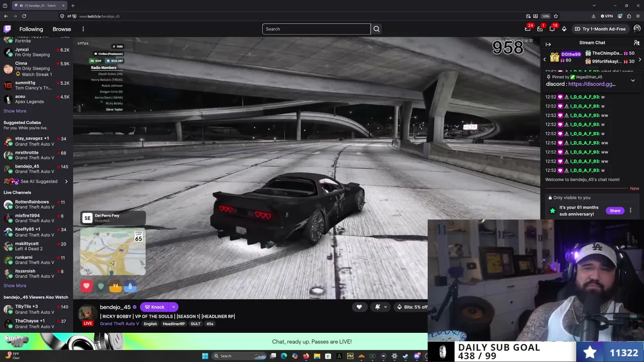
Task: Open the Get Bits diamond icon in top nav
Action: [564, 29]
